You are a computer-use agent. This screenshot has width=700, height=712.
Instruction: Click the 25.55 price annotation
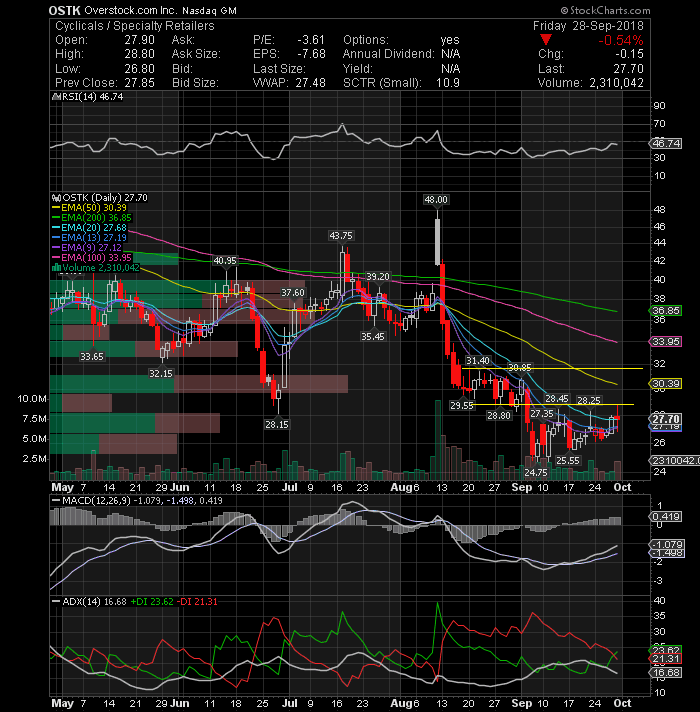pos(568,460)
